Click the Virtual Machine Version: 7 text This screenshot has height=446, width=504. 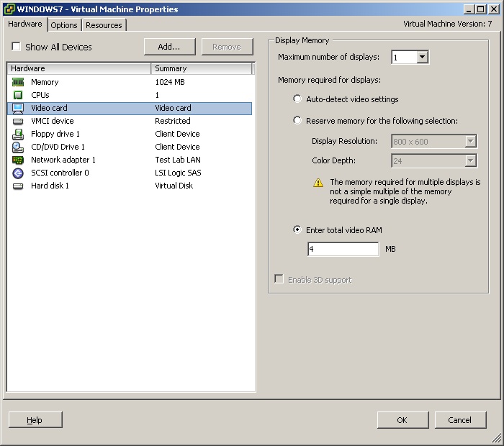click(447, 24)
